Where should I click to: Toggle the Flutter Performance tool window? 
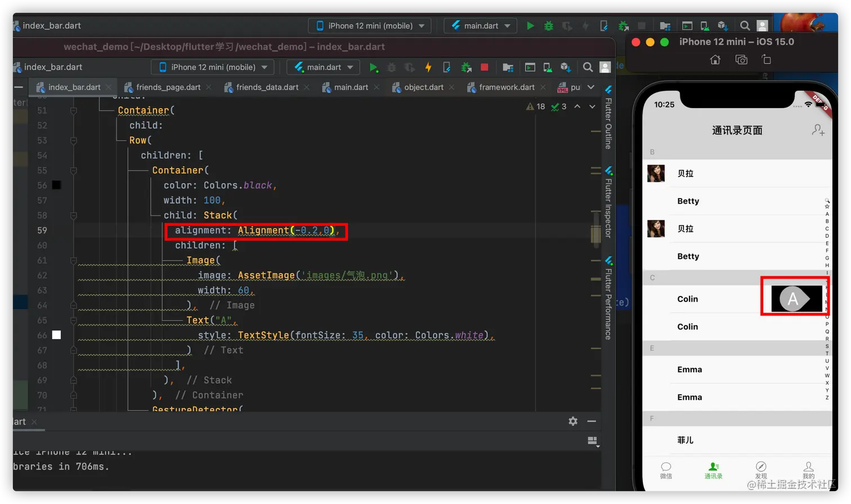coord(608,298)
